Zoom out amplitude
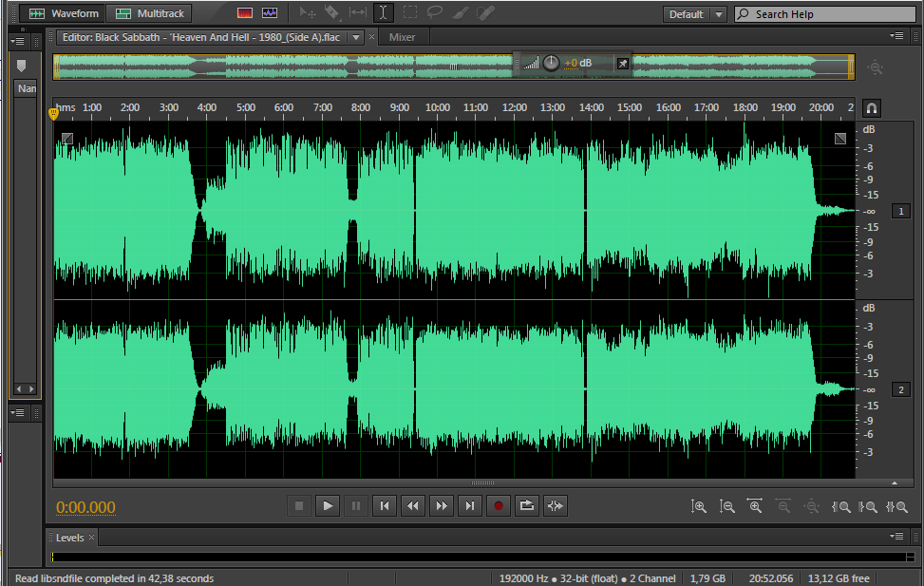This screenshot has height=586, width=924. coord(726,506)
